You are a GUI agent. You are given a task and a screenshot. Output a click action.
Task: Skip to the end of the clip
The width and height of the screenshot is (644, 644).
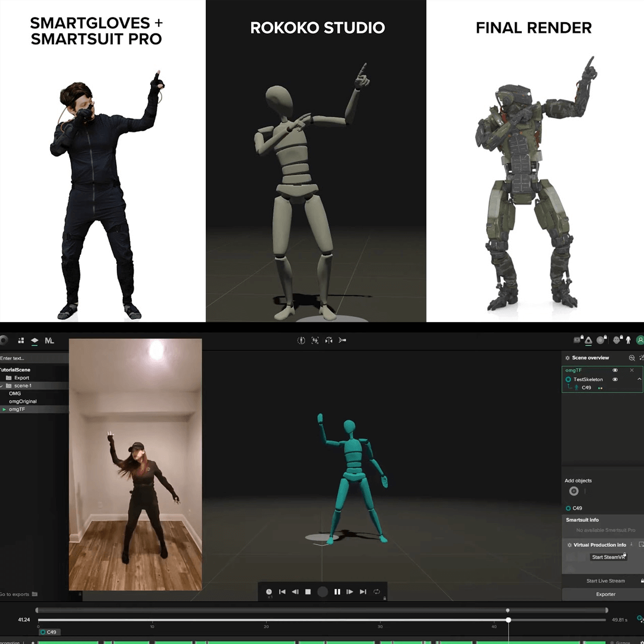click(363, 592)
